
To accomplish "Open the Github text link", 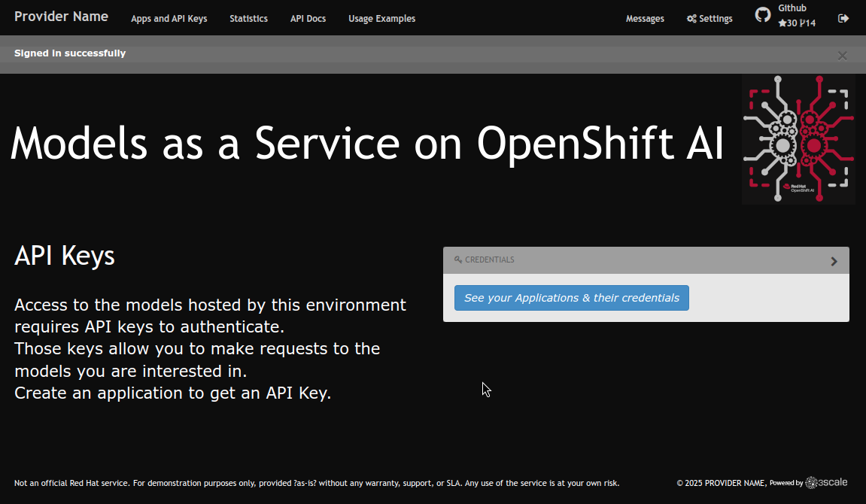I will click(792, 8).
